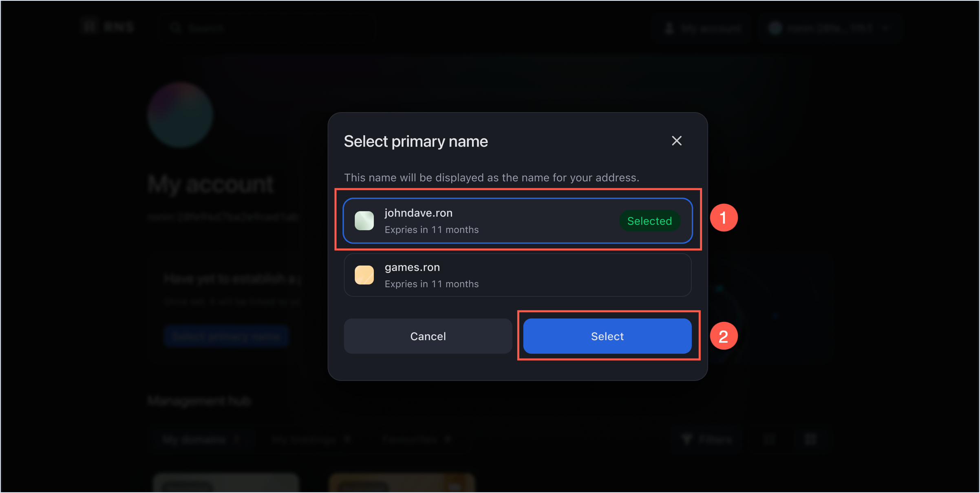This screenshot has width=980, height=493.
Task: Switch to grid view layout icon
Action: (x=810, y=440)
